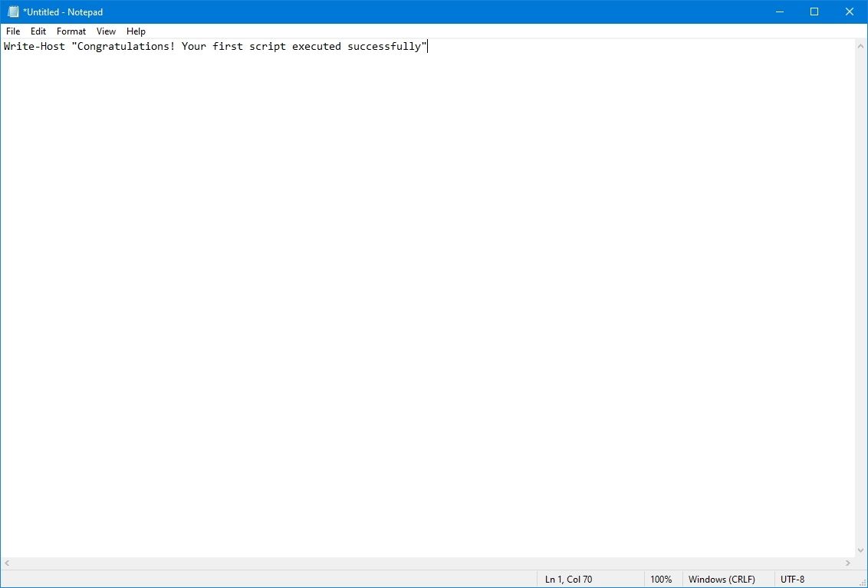Screen dimensions: 868x588
Task: Click the down arrow on the vertical scrollbar
Action: [861, 550]
